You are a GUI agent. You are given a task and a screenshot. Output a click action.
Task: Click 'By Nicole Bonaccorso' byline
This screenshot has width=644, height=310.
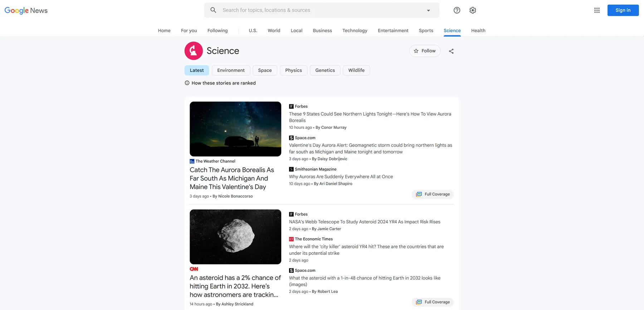233,196
